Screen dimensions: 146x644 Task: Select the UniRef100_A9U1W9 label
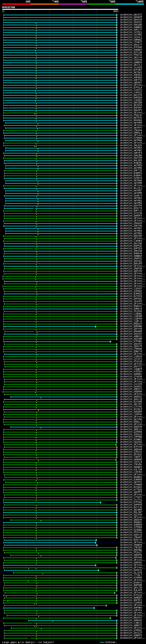[x=131, y=25]
